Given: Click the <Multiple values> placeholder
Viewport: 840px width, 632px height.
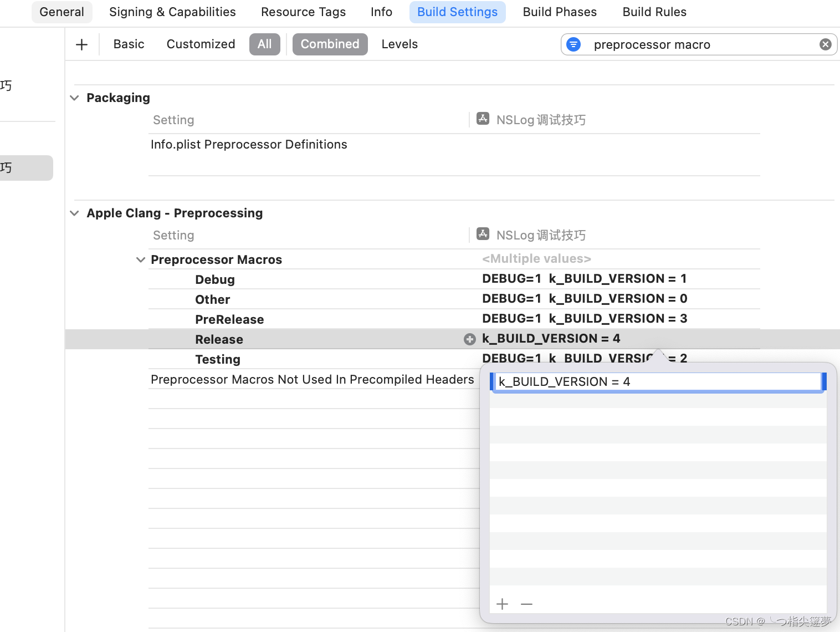Looking at the screenshot, I should (536, 259).
